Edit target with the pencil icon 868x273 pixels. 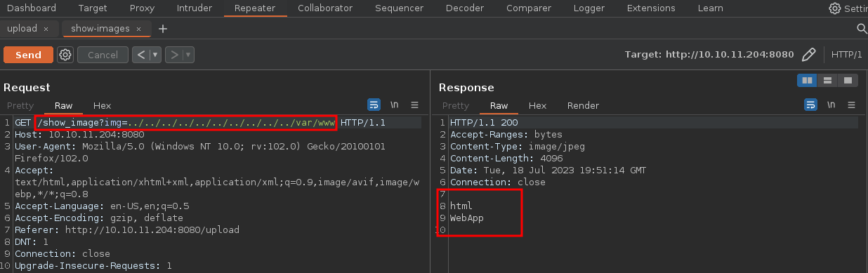click(809, 55)
